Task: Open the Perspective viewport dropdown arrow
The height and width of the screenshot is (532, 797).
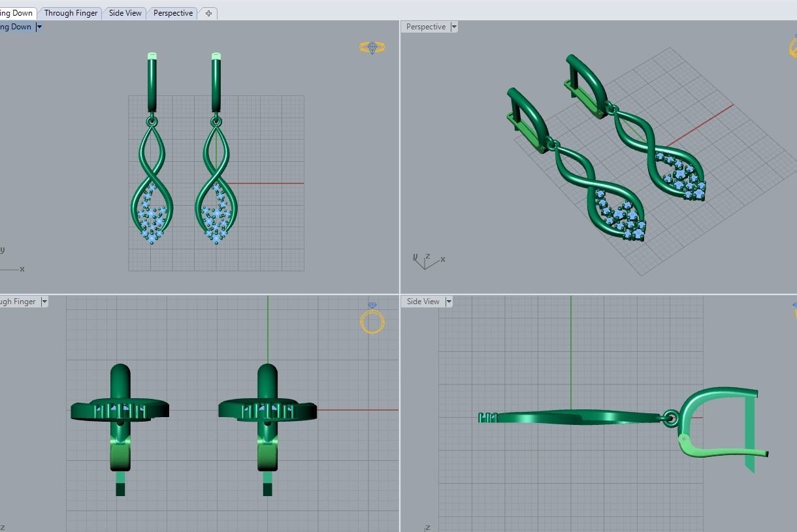Action: point(454,27)
